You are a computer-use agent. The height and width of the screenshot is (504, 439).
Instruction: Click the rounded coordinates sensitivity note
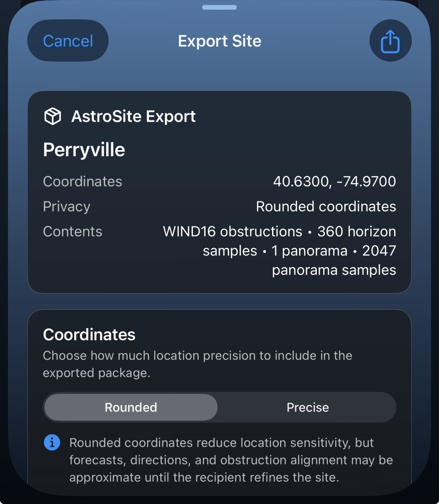tap(231, 460)
